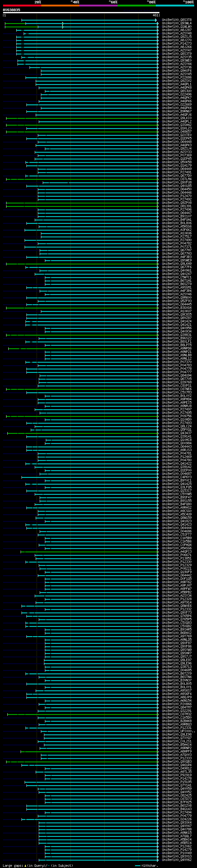The width and height of the screenshot is (197, 868).
Task: Click the AV638835 query name
Action: coord(11,10)
